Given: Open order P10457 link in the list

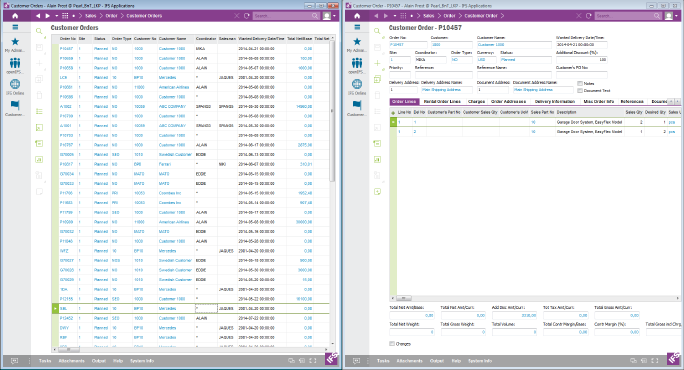Looking at the screenshot, I should (x=66, y=48).
